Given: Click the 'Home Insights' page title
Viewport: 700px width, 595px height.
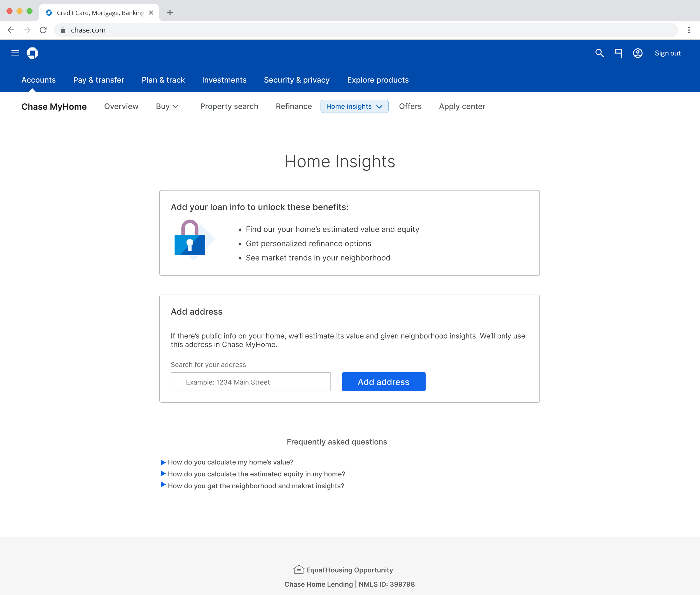Looking at the screenshot, I should (x=340, y=162).
